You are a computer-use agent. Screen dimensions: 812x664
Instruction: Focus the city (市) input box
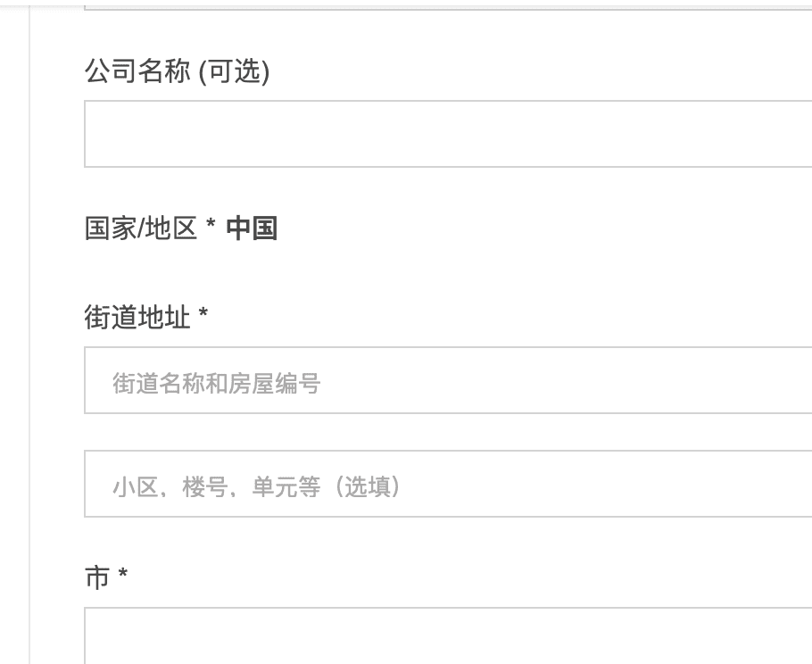pos(446,637)
